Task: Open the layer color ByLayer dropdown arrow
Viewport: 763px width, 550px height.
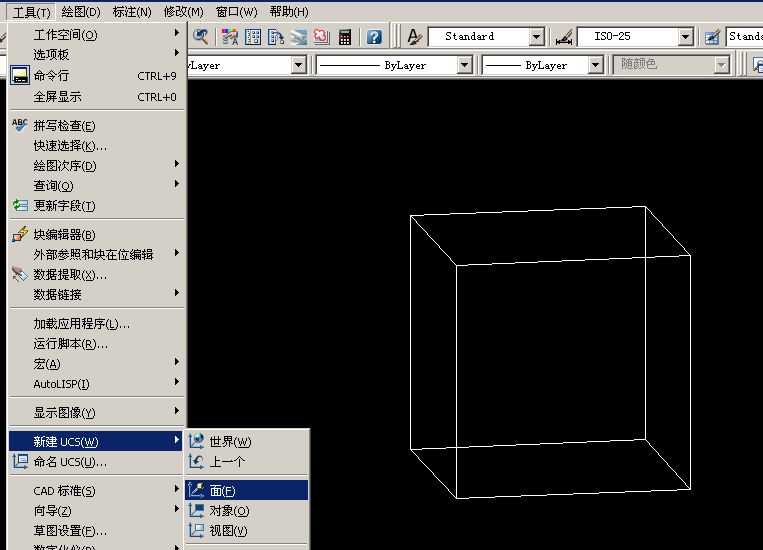Action: coord(298,65)
